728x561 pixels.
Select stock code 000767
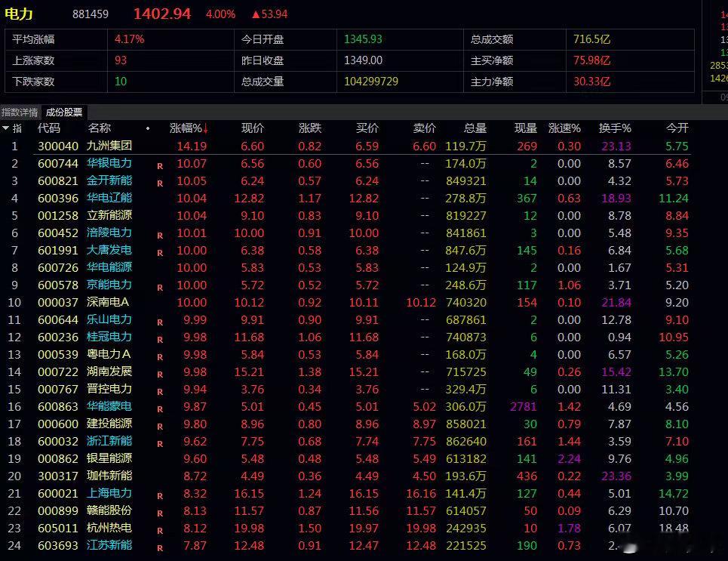click(58, 389)
